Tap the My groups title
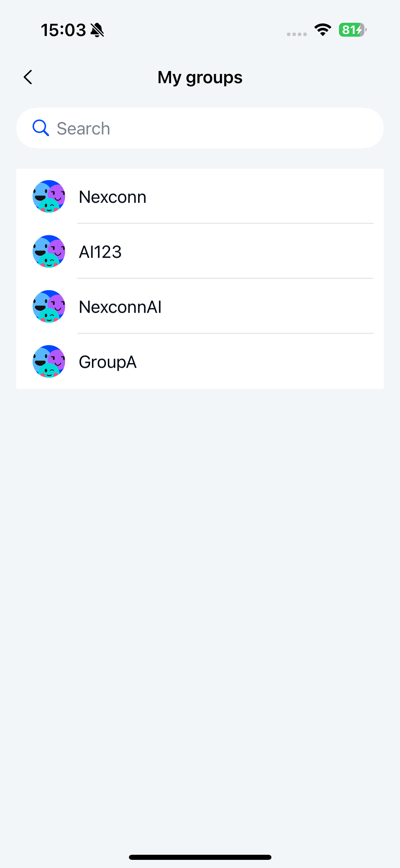The image size is (400, 868). point(200,77)
